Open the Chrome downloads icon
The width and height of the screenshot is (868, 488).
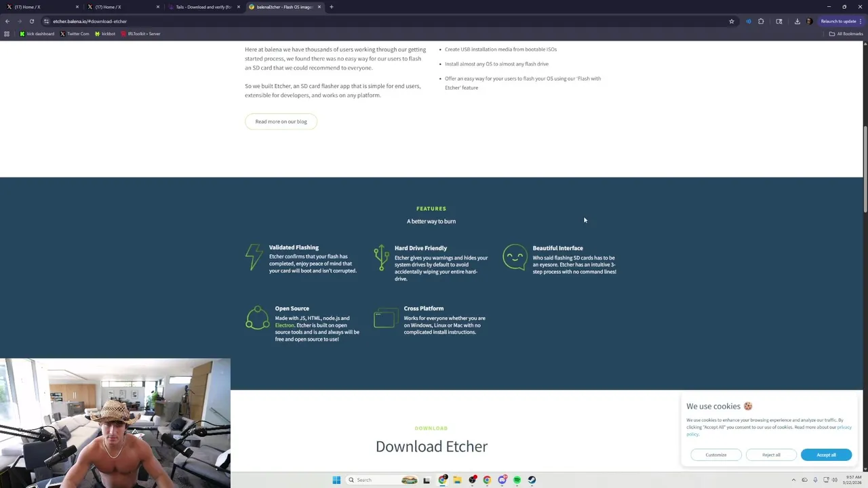797,21
